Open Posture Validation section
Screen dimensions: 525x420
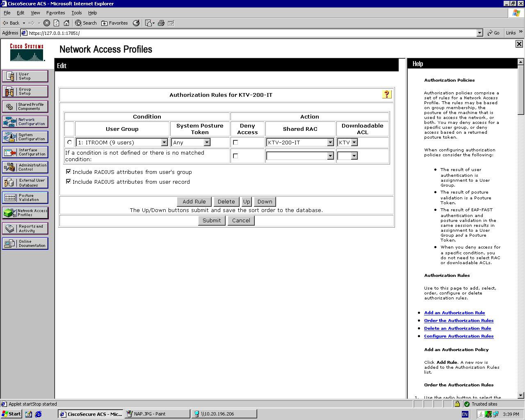(25, 198)
